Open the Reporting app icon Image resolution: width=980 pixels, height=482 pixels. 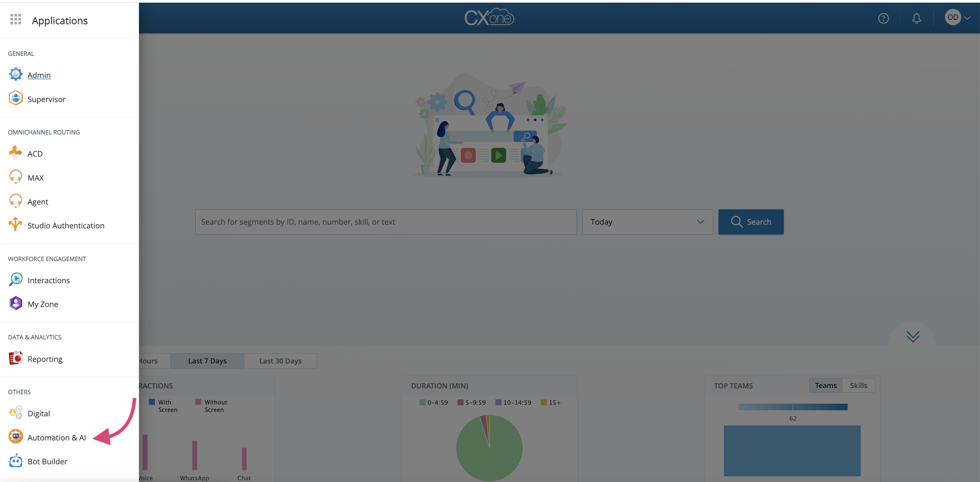coord(16,358)
